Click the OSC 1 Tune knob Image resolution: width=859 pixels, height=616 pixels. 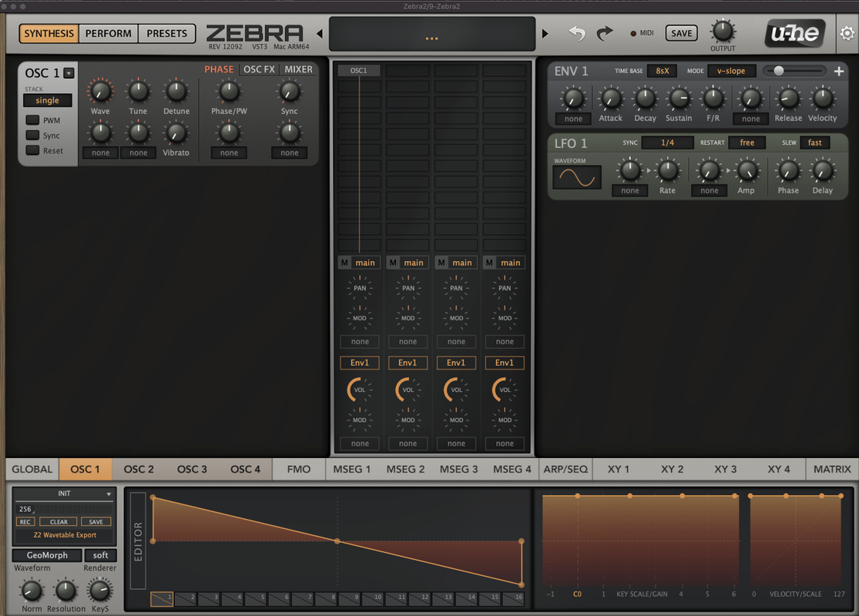click(138, 92)
